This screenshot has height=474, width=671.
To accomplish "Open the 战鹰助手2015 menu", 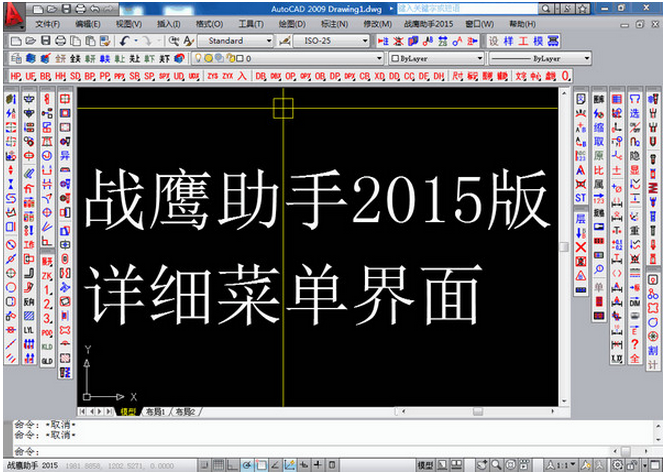I will 428,24.
